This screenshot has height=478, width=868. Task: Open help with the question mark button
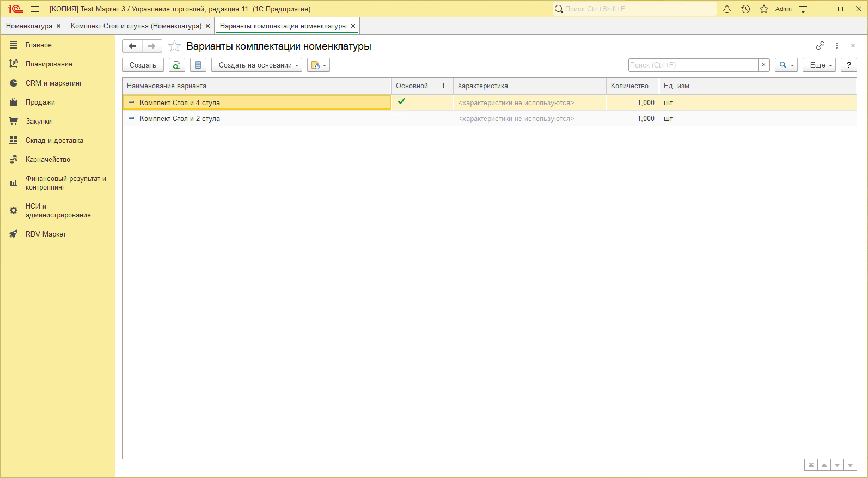[x=848, y=65]
